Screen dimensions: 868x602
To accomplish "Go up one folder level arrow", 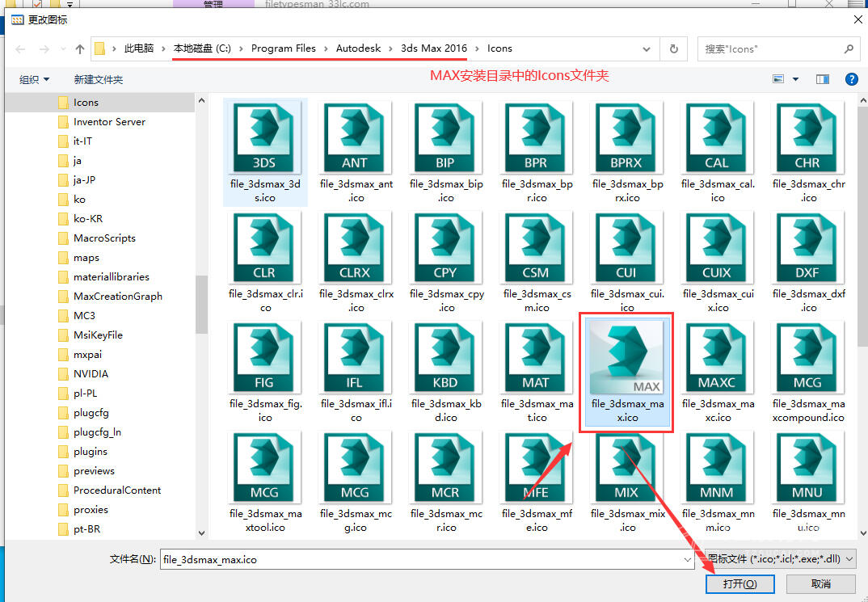I will click(80, 48).
